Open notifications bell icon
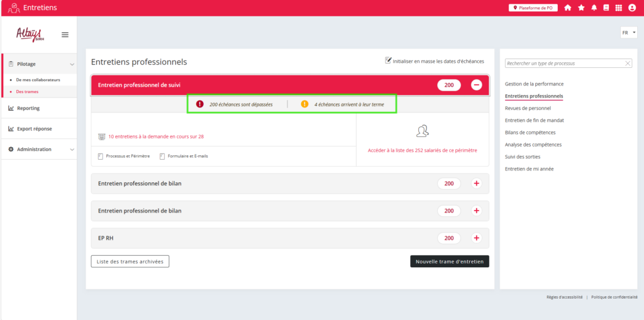Screen dimensions: 644x320 click(594, 8)
